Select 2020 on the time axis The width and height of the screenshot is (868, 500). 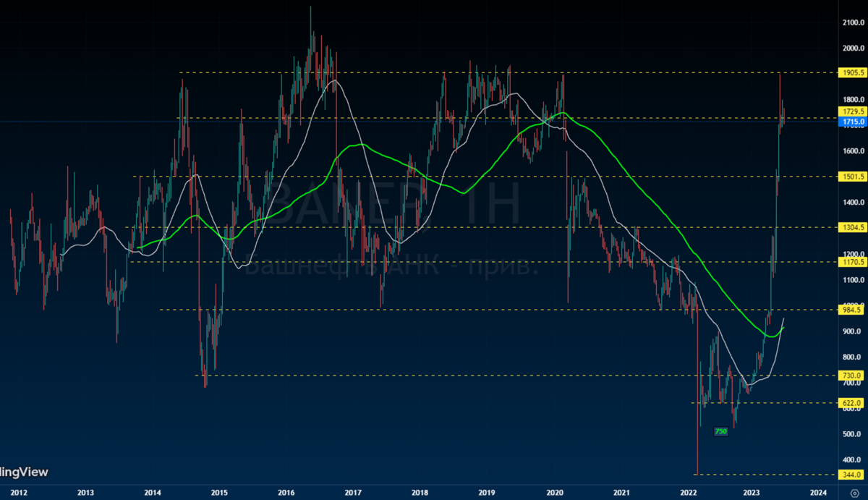554,492
